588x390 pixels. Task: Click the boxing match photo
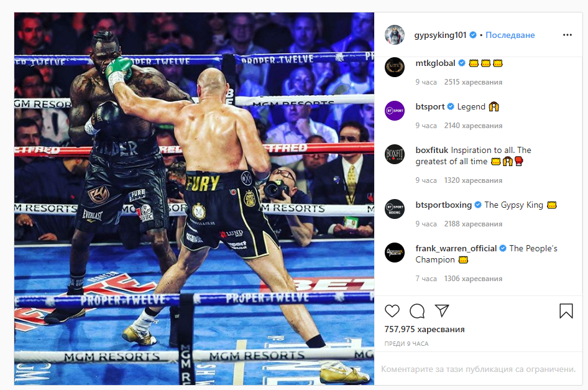[195, 198]
